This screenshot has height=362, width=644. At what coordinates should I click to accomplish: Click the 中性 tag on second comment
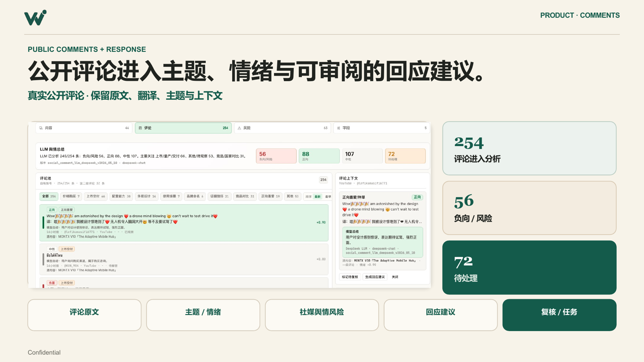click(52, 249)
